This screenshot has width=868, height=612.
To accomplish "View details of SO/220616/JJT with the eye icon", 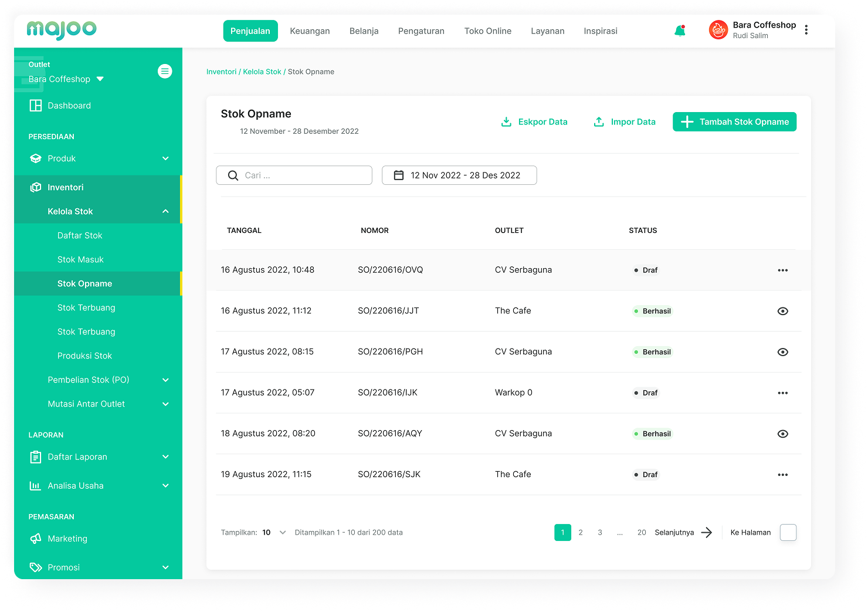I will pos(782,312).
